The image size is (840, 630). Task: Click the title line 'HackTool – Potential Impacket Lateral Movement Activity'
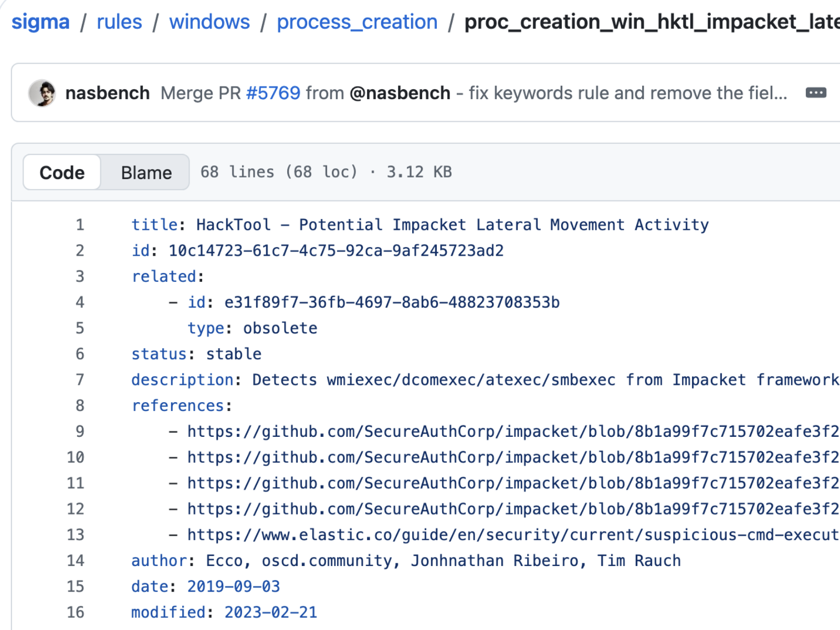click(x=420, y=225)
